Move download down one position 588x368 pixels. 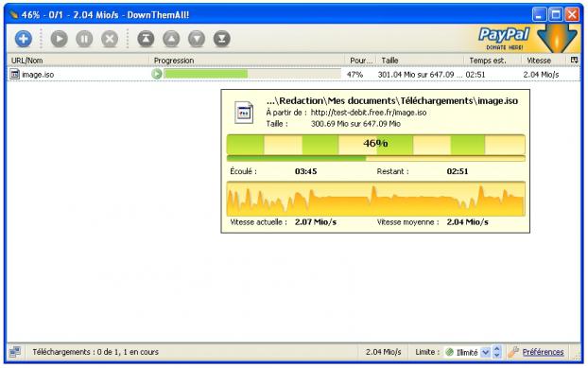(x=197, y=39)
